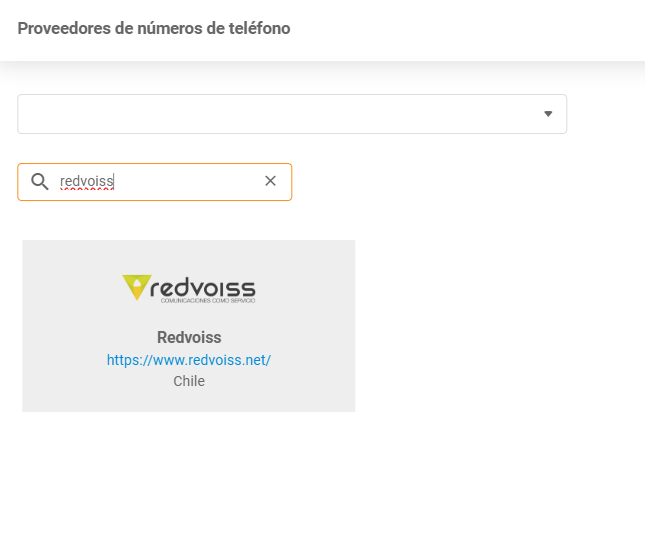This screenshot has height=560, width=645.
Task: Click the gray card area left of logo
Action: [70, 290]
